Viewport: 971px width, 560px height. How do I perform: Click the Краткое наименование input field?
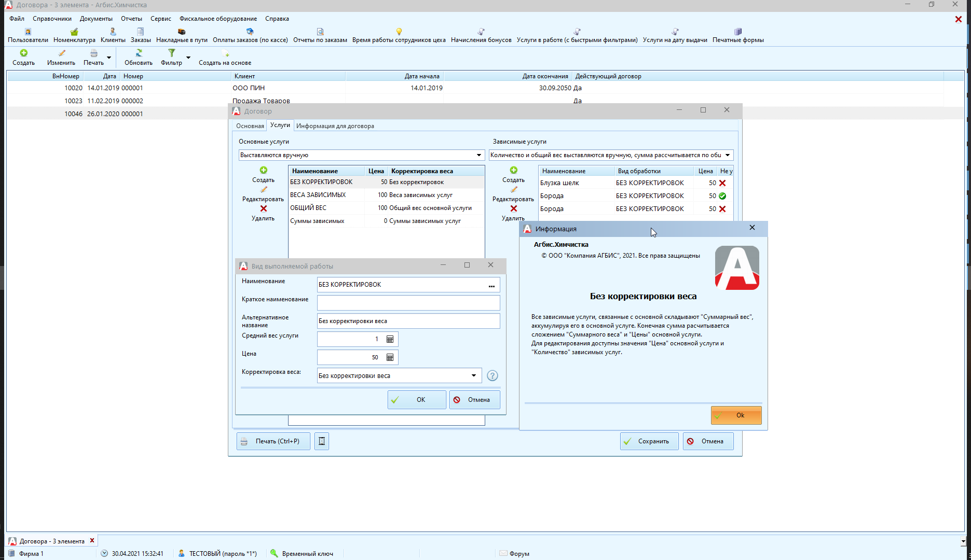pos(408,303)
